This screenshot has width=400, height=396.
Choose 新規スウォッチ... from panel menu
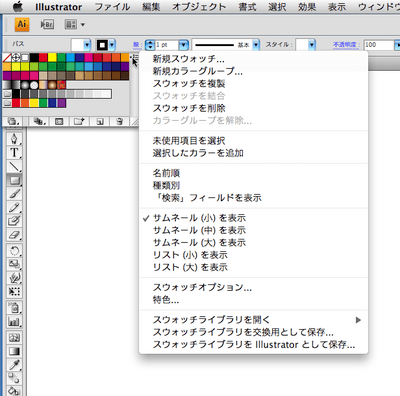point(254,59)
